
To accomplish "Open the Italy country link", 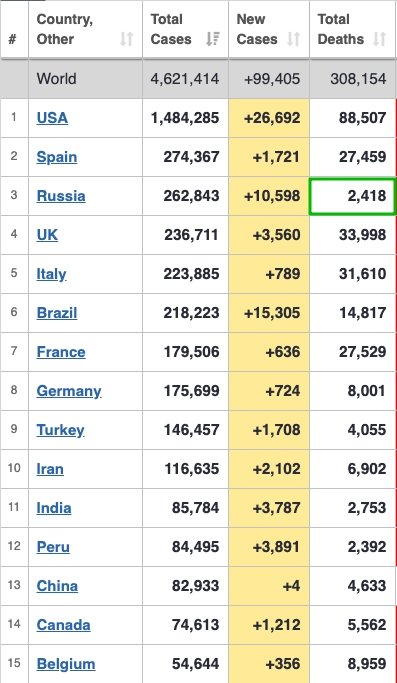I will pyautogui.click(x=51, y=274).
